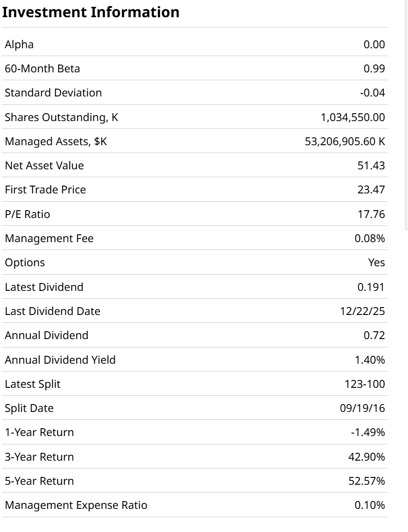Click the Management Fee label
The width and height of the screenshot is (408, 532).
49,239
